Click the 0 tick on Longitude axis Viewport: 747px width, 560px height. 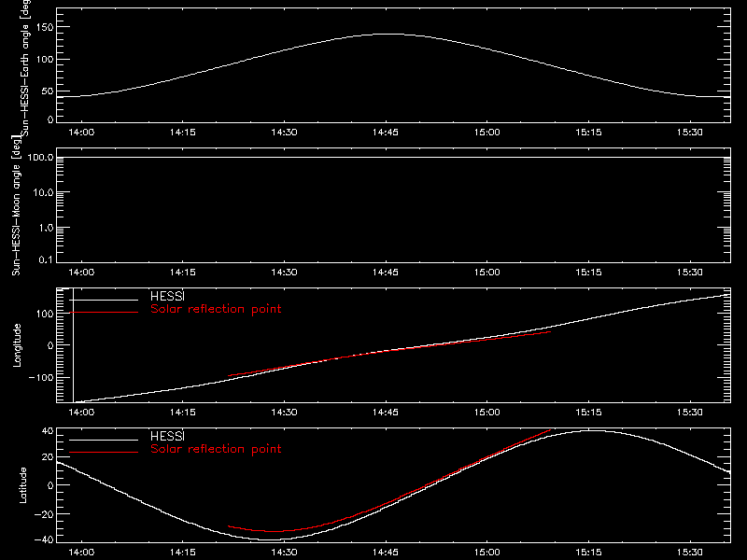coord(50,345)
